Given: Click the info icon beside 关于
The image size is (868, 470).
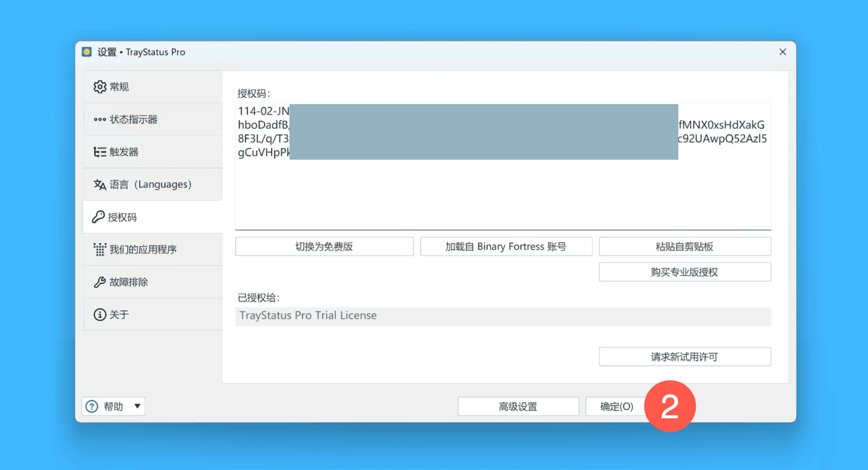Looking at the screenshot, I should (100, 315).
